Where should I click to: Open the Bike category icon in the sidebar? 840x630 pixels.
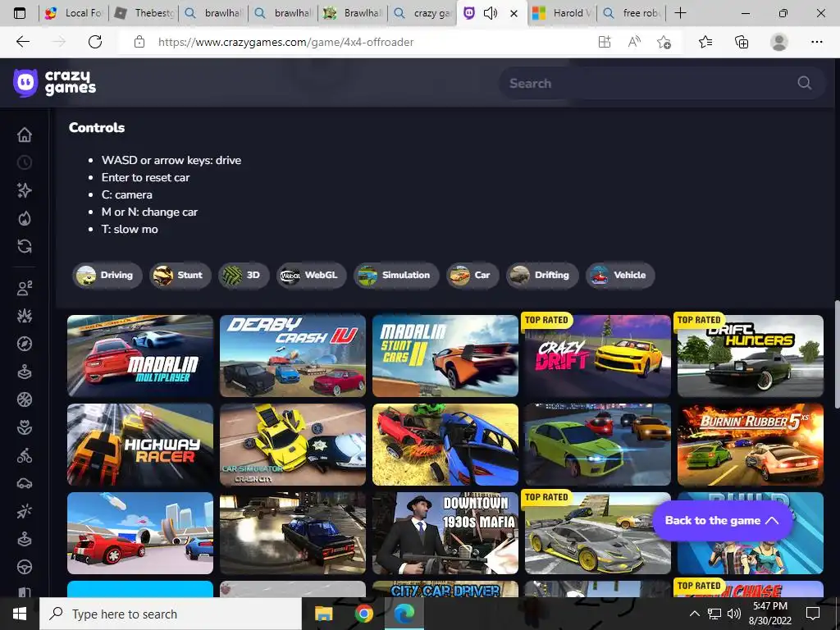(x=25, y=455)
